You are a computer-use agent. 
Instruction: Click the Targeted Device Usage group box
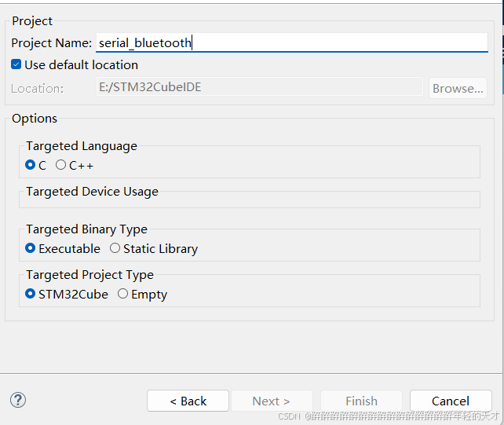click(250, 197)
